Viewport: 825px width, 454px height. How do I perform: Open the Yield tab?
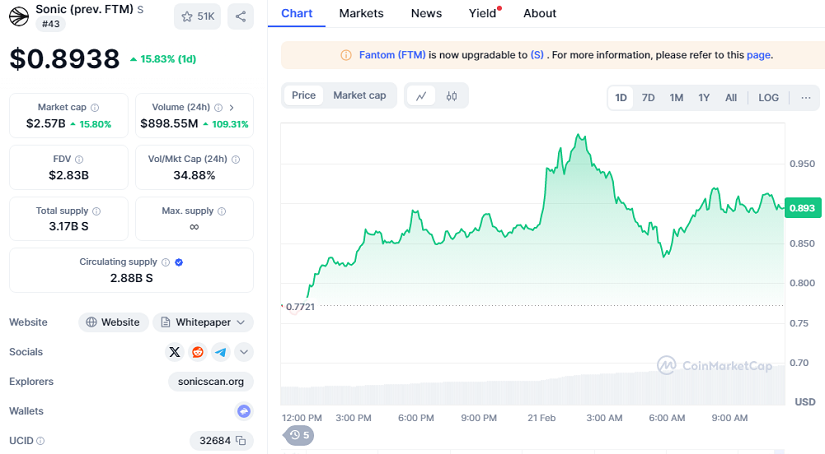tap(482, 14)
